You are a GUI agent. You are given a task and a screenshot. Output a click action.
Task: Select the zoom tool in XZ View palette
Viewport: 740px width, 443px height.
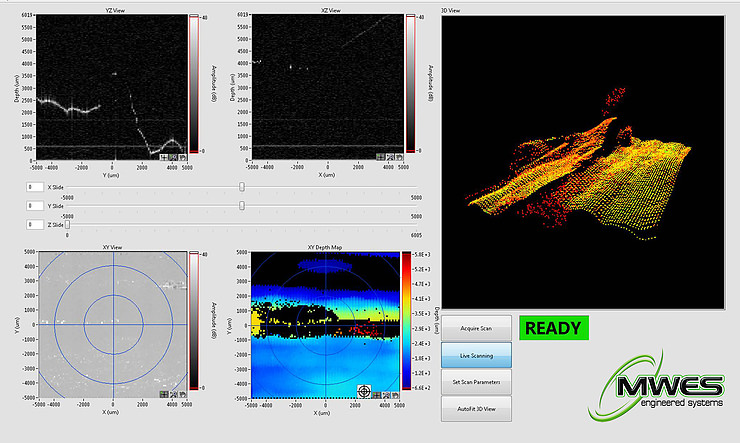[390, 157]
